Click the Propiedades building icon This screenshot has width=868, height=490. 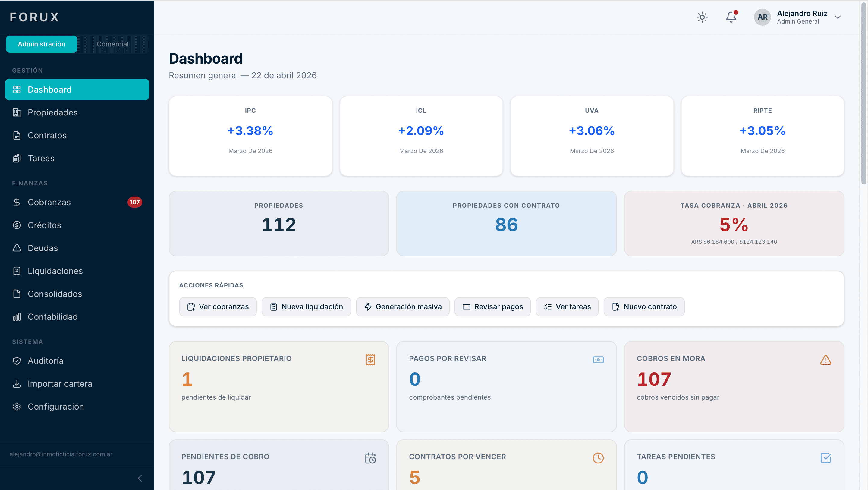(17, 113)
